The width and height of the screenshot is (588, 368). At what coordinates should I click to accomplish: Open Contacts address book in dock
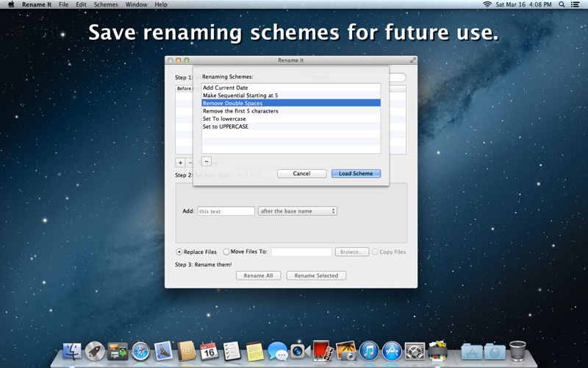187,352
